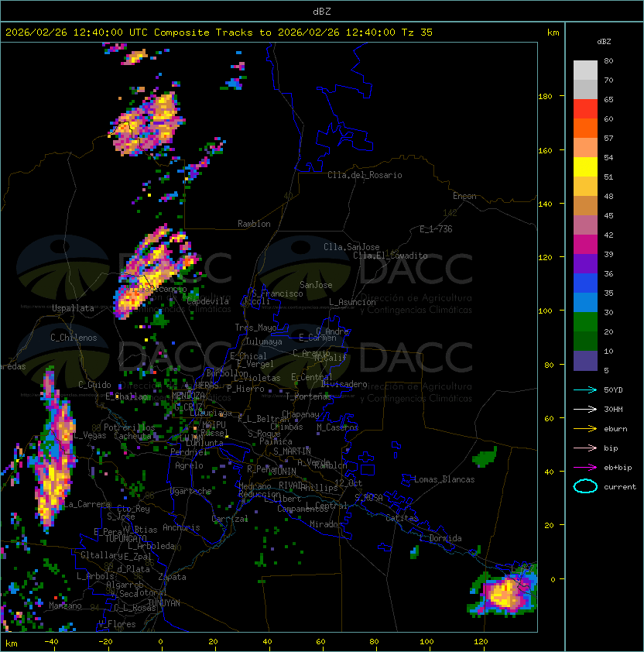Click the MENDOZA city label
644x652 pixels.
[188, 395]
